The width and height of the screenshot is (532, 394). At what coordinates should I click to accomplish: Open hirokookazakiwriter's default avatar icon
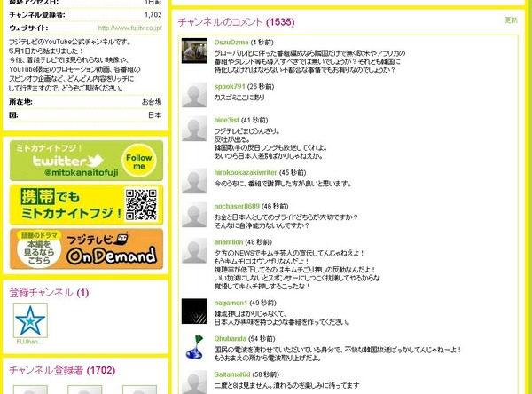click(x=194, y=181)
